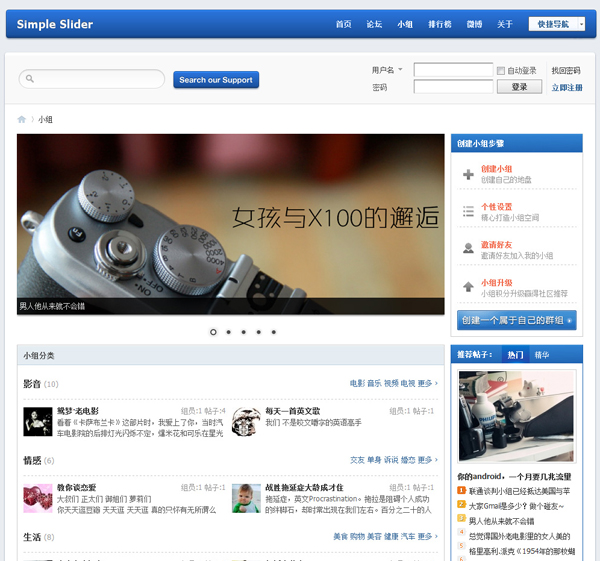This screenshot has height=561, width=600.
Task: Open the 战胜拖延症大静成才住 group avatar
Action: [246, 498]
